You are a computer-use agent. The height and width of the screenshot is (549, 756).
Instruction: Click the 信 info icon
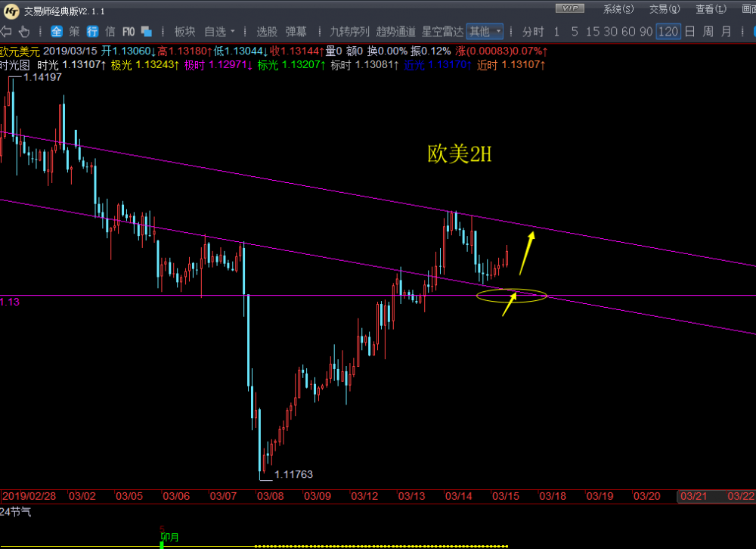[x=110, y=32]
